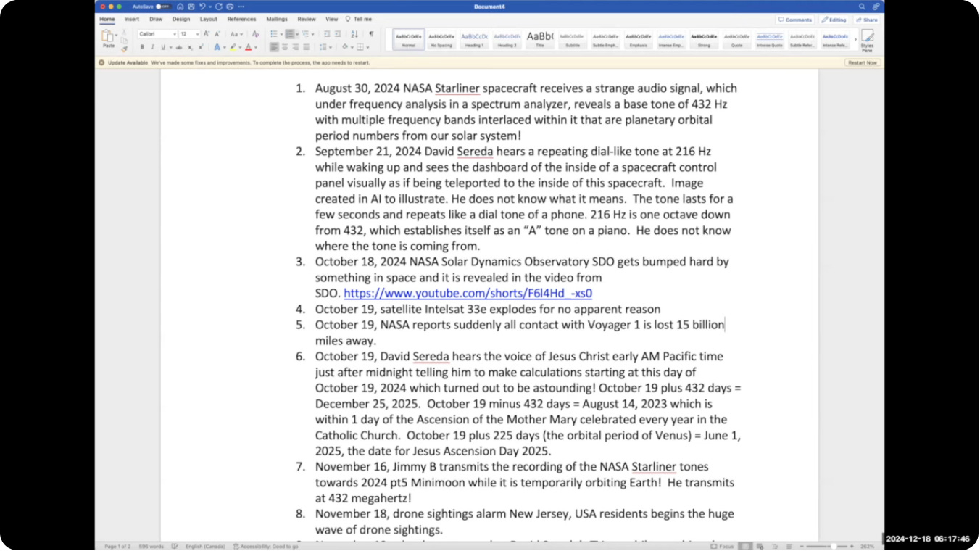Image resolution: width=980 pixels, height=551 pixels.
Task: Open the font color dropdown arrow
Action: click(x=256, y=47)
